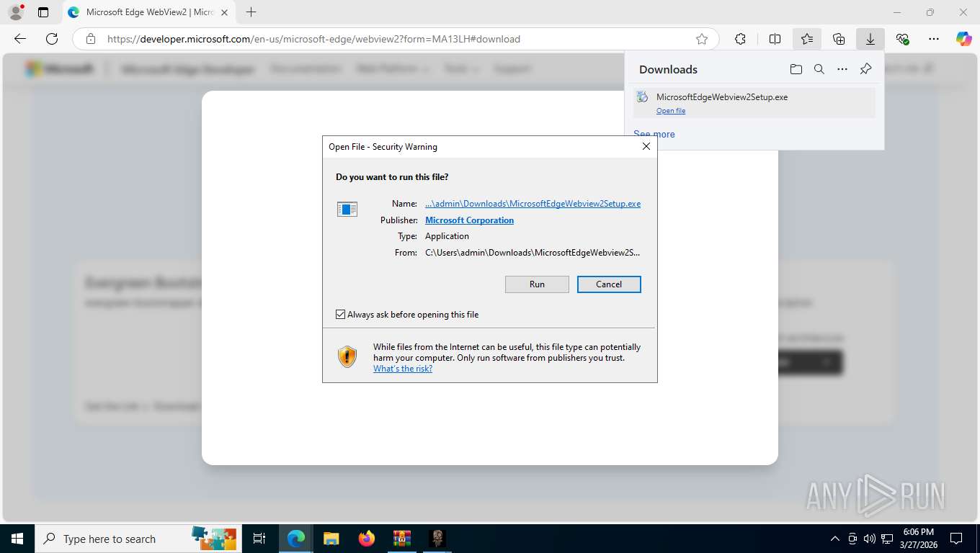The image size is (980, 553).
Task: Open WinRAR from the taskbar
Action: tap(401, 539)
